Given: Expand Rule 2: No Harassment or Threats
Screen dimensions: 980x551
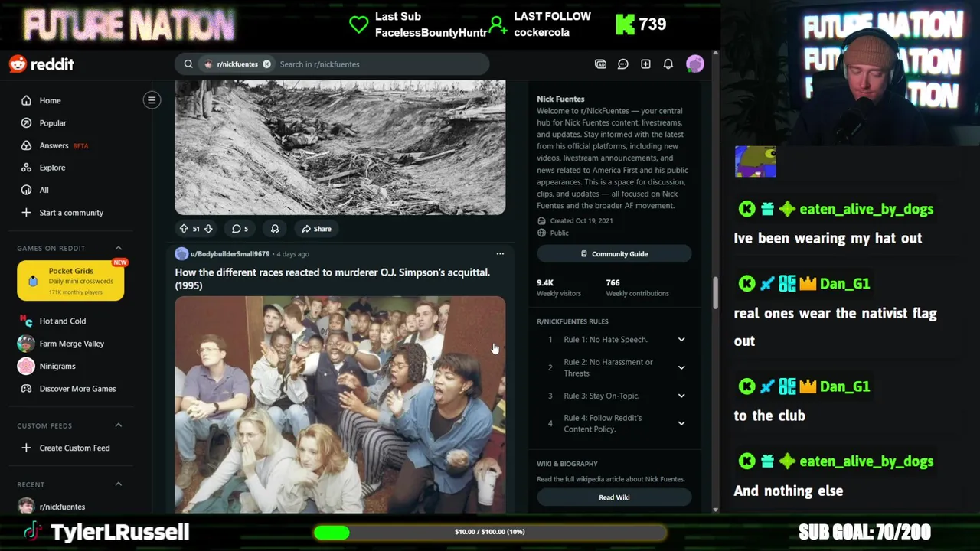Looking at the screenshot, I should pyautogui.click(x=614, y=368).
